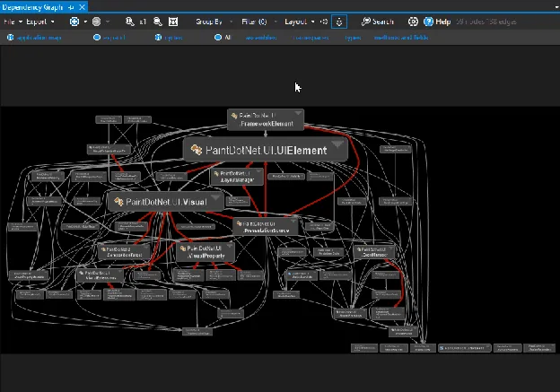Image resolution: width=560 pixels, height=392 pixels.
Task: Select the FrameworkElement node
Action: 266,120
